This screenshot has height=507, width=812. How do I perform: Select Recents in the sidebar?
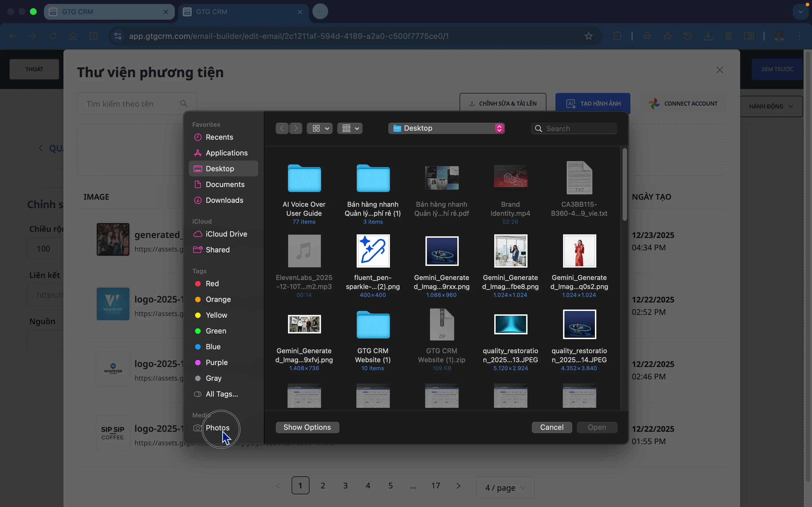click(x=219, y=137)
